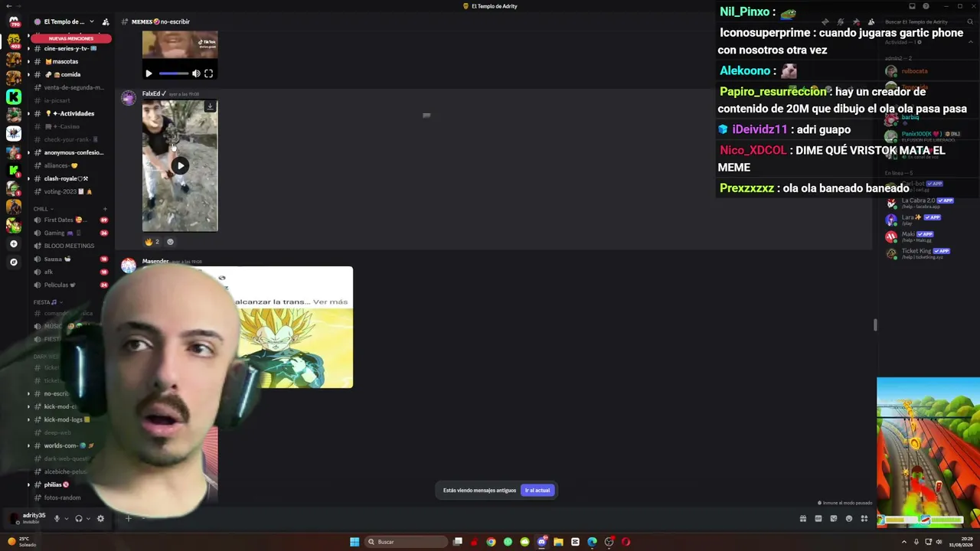
Task: Open the gift icon in message bar
Action: tap(803, 518)
